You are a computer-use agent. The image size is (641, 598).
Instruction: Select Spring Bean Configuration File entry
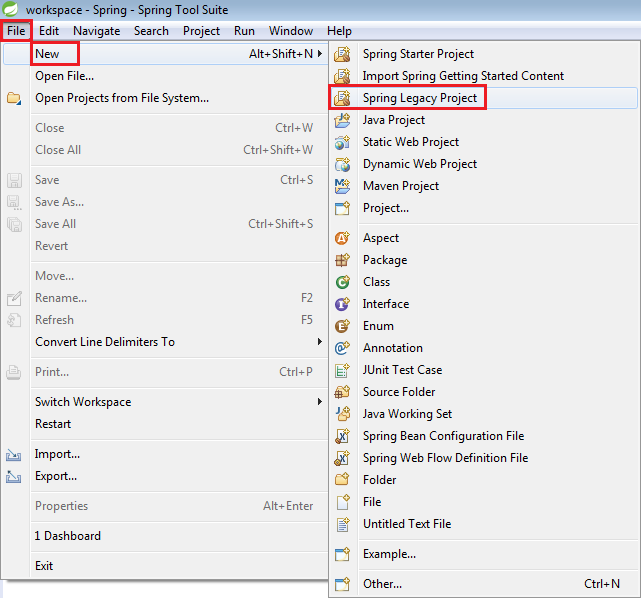coord(444,436)
